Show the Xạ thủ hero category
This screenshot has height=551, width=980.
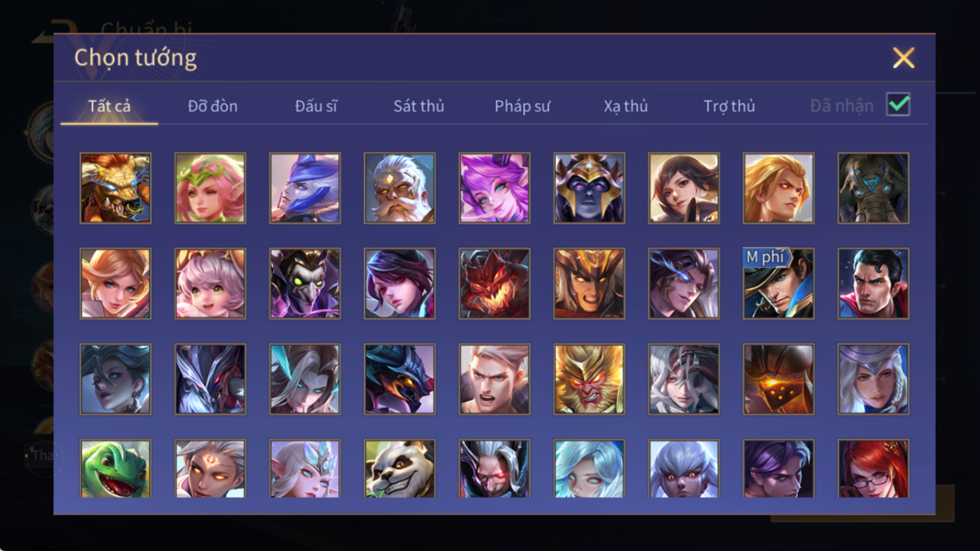pos(625,106)
